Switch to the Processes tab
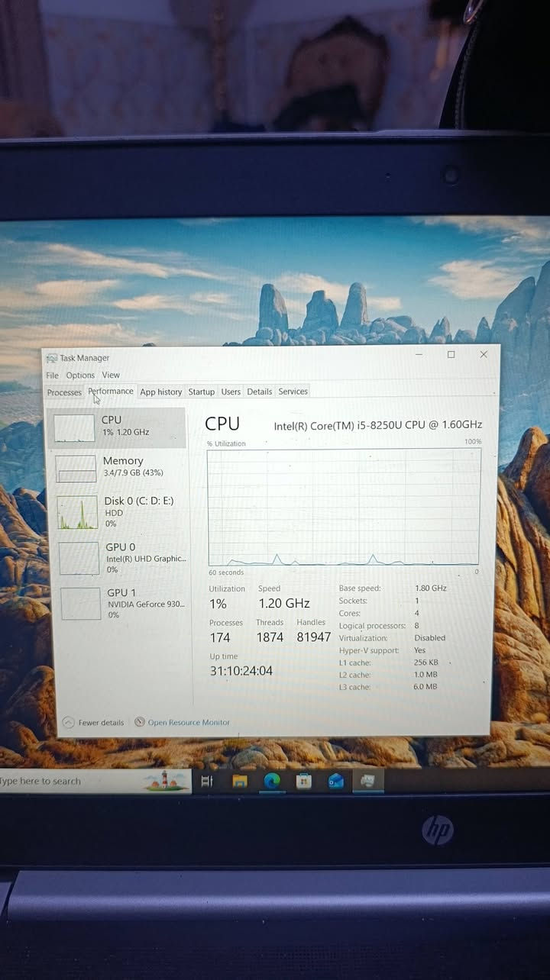The image size is (550, 980). click(64, 392)
